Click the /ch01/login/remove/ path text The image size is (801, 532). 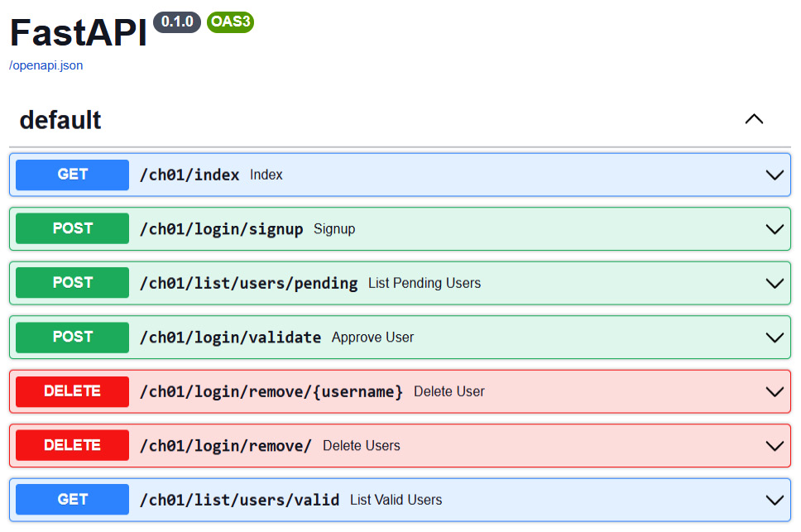click(226, 446)
